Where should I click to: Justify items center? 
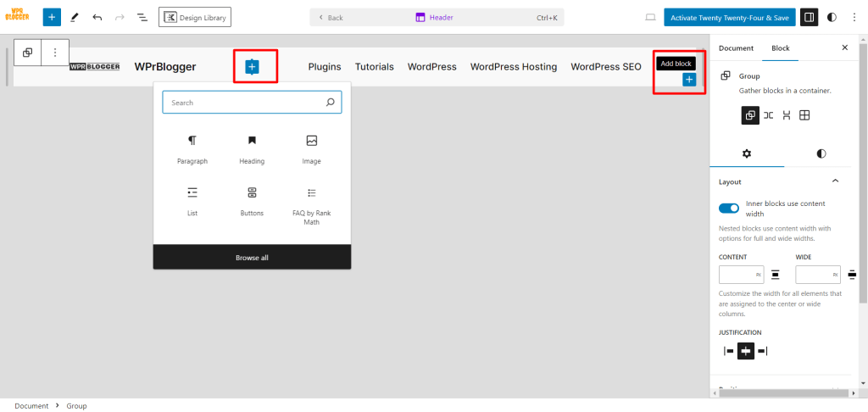746,351
